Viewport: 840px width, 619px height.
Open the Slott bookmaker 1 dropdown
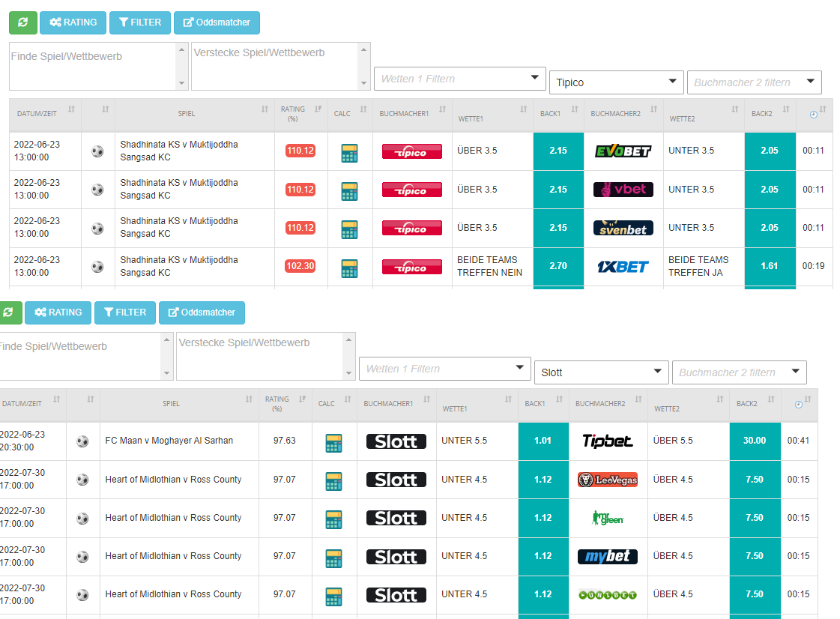(602, 372)
